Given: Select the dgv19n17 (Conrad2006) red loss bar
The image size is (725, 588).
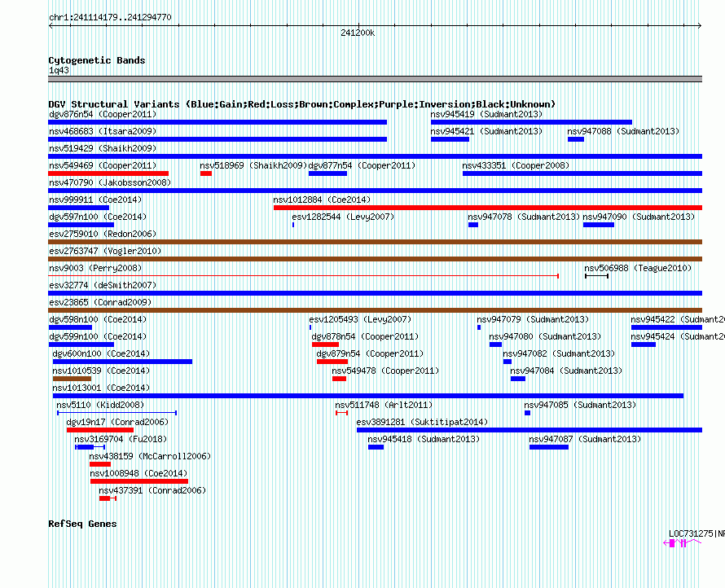Looking at the screenshot, I should tap(100, 430).
